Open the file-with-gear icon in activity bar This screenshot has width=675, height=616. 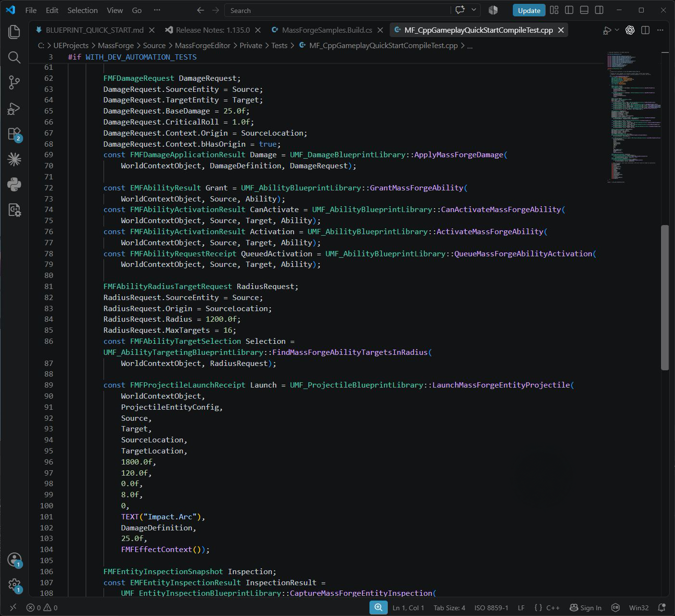coord(14,210)
